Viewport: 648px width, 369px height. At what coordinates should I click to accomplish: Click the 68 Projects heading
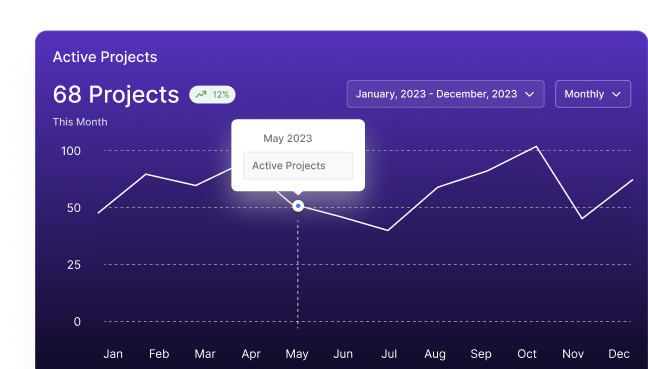(x=116, y=95)
